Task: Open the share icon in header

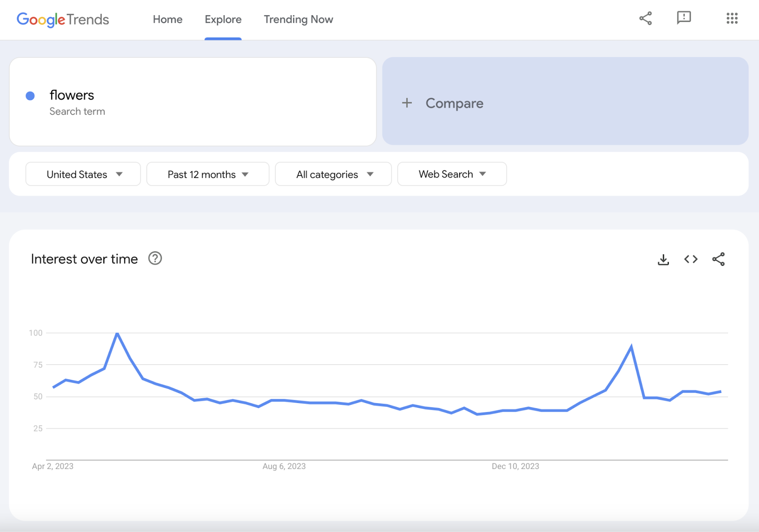Action: 645,18
